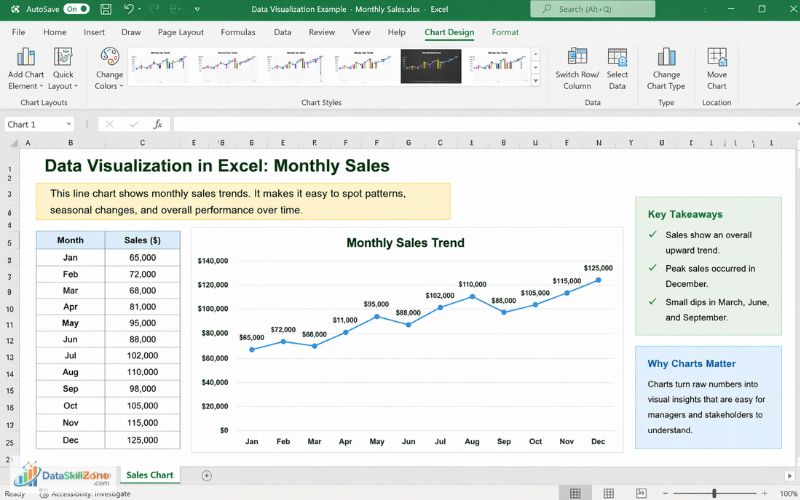
Task: Expand the full Chart Styles gallery
Action: click(x=536, y=80)
